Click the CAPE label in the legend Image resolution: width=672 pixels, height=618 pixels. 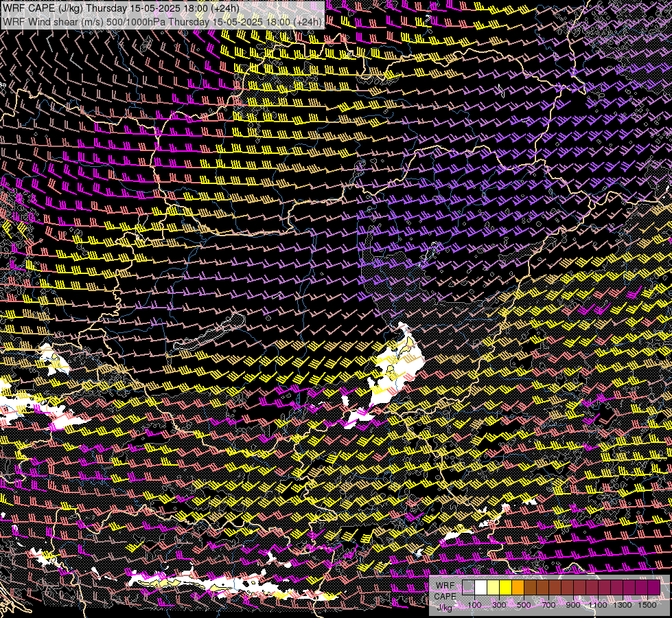tap(445, 597)
